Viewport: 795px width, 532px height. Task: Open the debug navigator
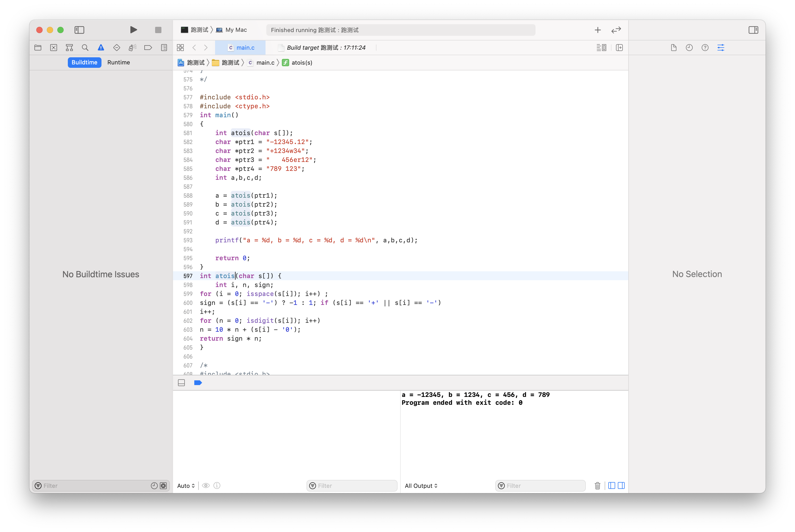[132, 48]
